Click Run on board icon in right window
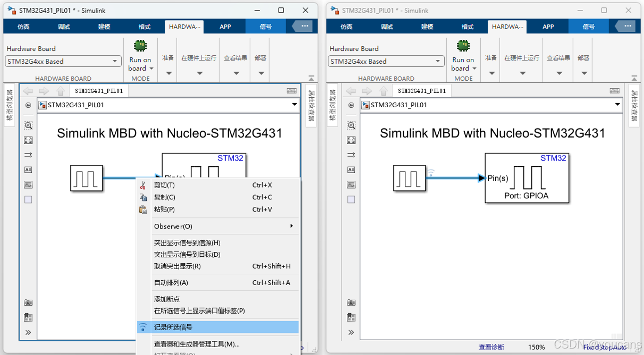The image size is (644, 355). pyautogui.click(x=463, y=46)
